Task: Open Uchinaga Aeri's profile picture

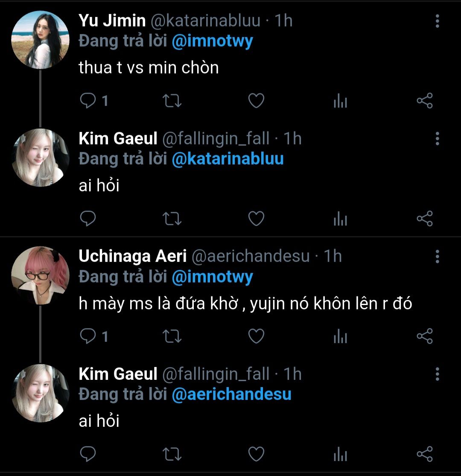Action: [x=40, y=276]
